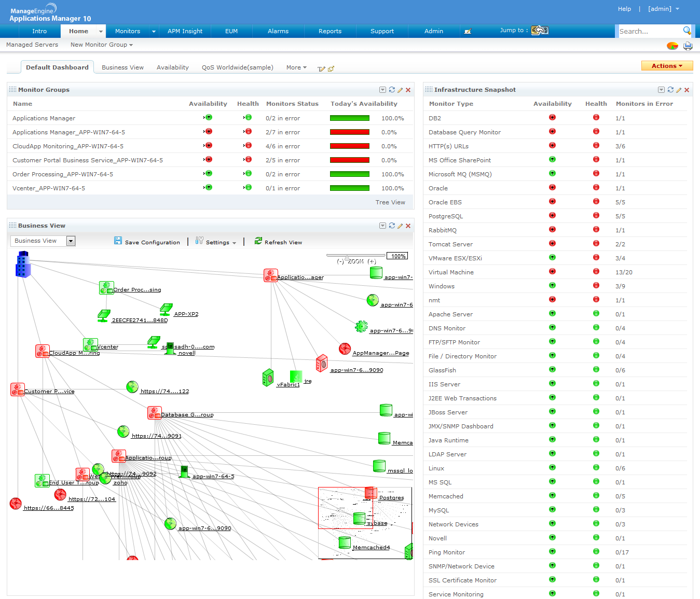Click the printer icon below the search box
Screen dimensions: 700x599
[x=688, y=46]
